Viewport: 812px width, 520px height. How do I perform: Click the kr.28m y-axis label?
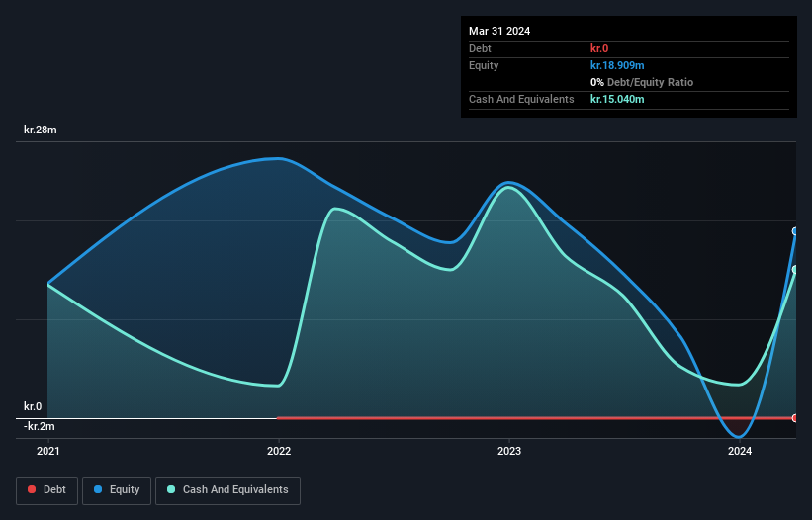pyautogui.click(x=40, y=130)
